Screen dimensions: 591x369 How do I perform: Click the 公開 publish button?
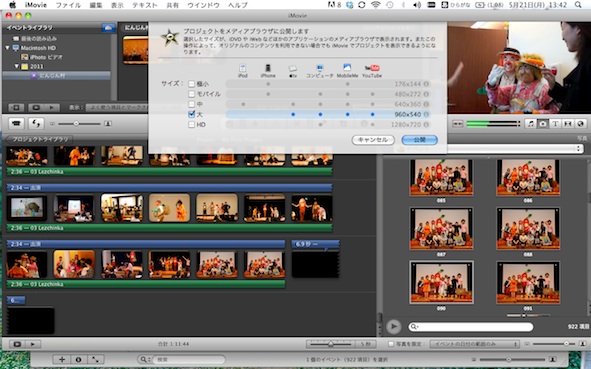pyautogui.click(x=420, y=140)
